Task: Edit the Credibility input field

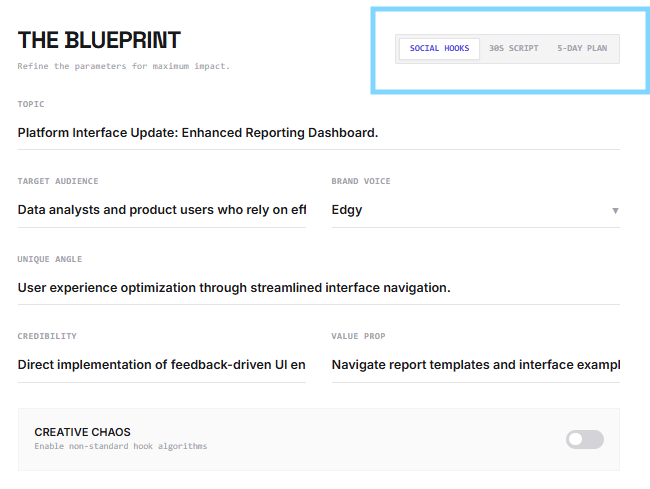Action: coord(162,365)
